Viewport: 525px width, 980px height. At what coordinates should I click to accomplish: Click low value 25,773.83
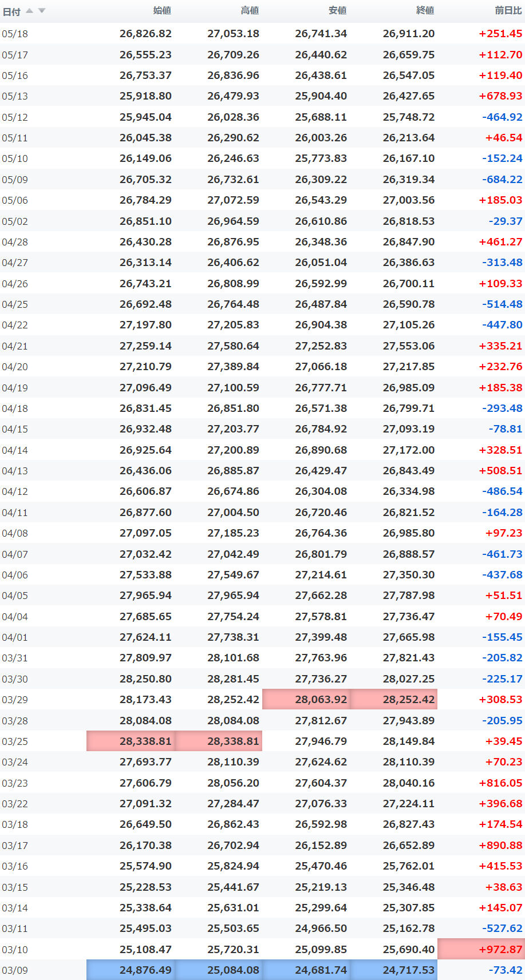click(321, 158)
